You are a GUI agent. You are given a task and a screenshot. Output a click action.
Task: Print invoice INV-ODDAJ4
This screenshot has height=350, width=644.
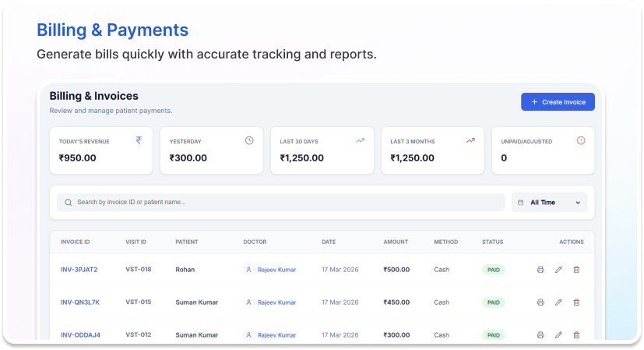540,335
